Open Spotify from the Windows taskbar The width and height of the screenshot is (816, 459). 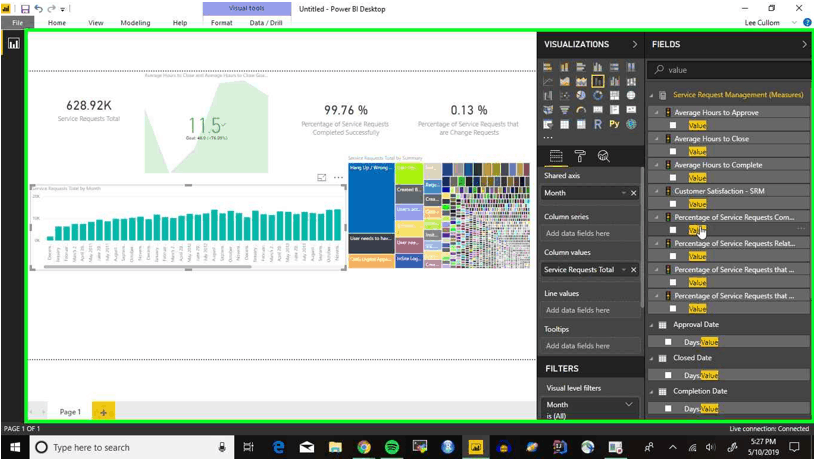[x=391, y=447]
